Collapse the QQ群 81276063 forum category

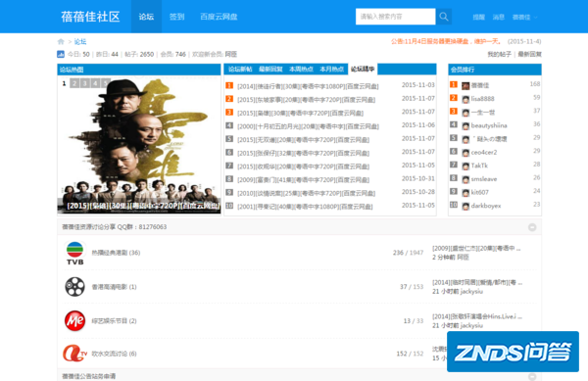532,227
